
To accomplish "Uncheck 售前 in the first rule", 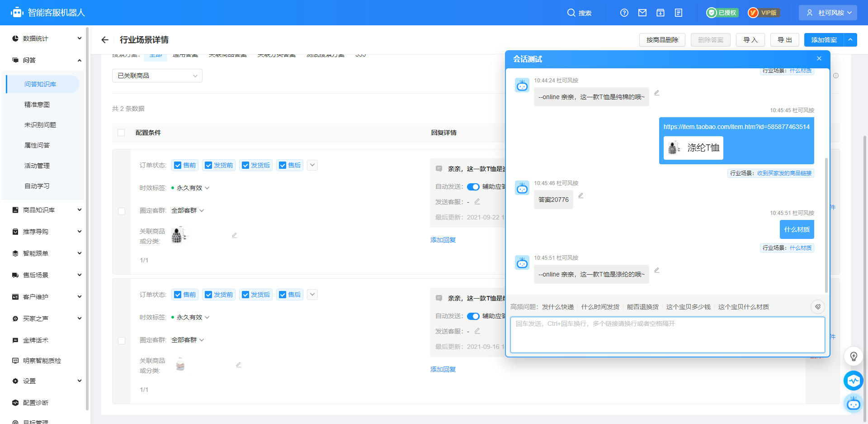I will click(178, 165).
